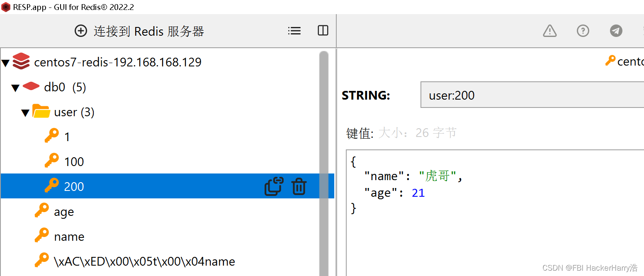Image resolution: width=644 pixels, height=276 pixels.
Task: Delete key 200 with trash icon
Action: click(299, 186)
